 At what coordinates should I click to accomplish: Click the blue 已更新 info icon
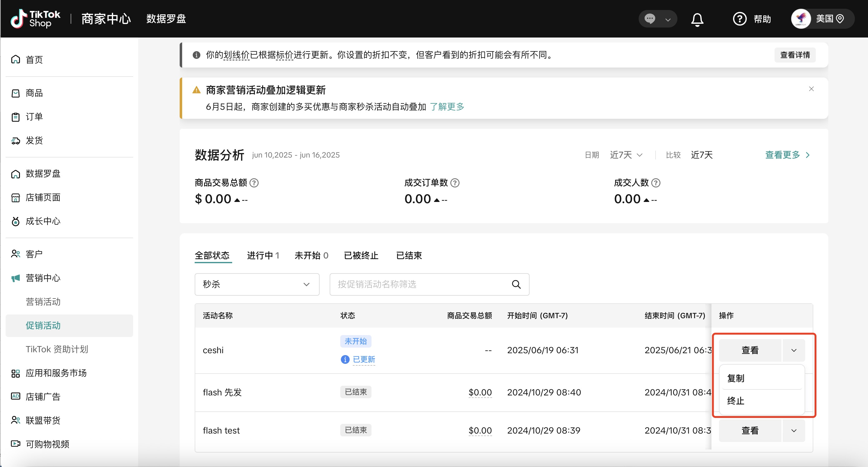point(345,359)
